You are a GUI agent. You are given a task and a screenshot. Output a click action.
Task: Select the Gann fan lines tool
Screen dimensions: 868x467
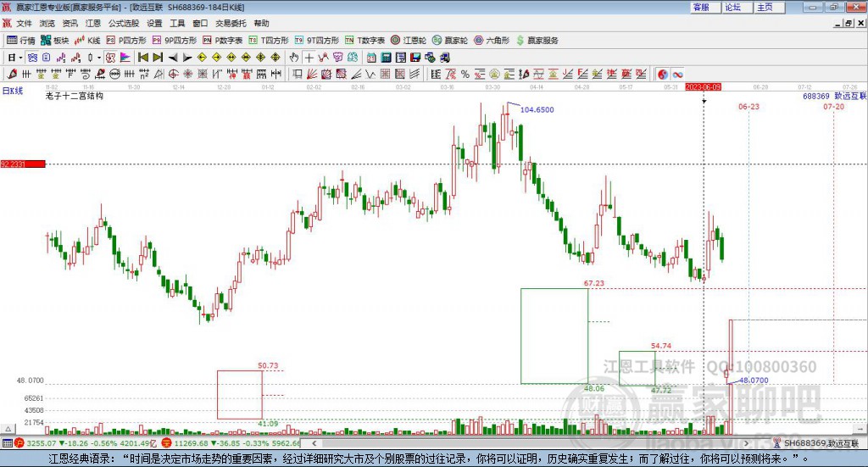click(x=312, y=74)
